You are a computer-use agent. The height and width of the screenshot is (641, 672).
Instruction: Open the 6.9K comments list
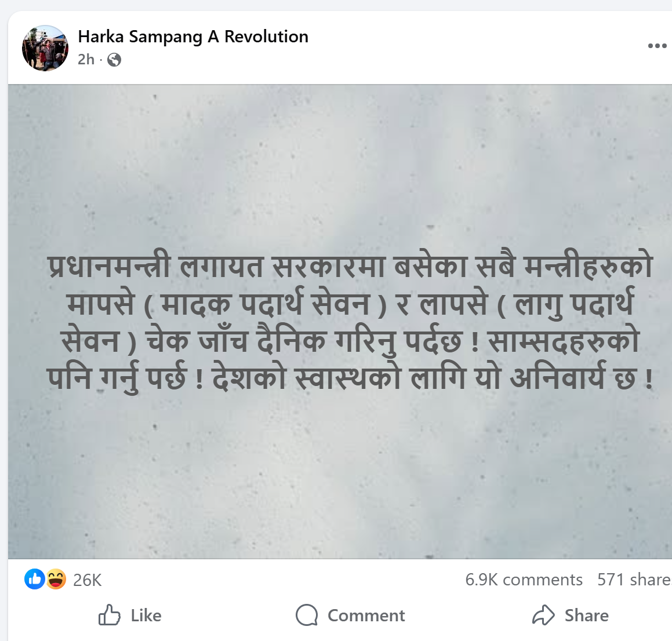pyautogui.click(x=524, y=580)
